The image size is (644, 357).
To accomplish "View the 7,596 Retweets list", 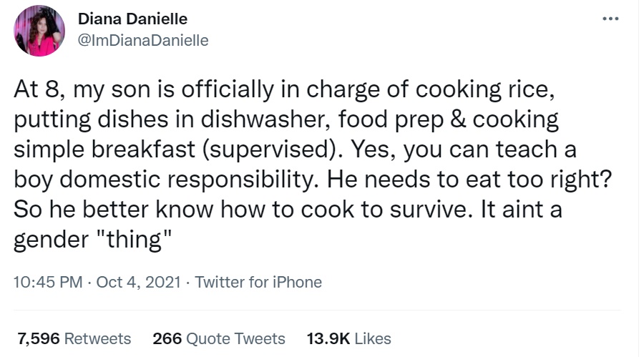I will tap(74, 338).
